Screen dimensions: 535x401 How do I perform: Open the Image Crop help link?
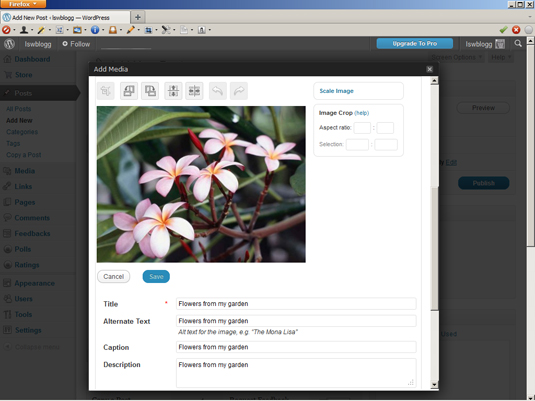pyautogui.click(x=362, y=113)
